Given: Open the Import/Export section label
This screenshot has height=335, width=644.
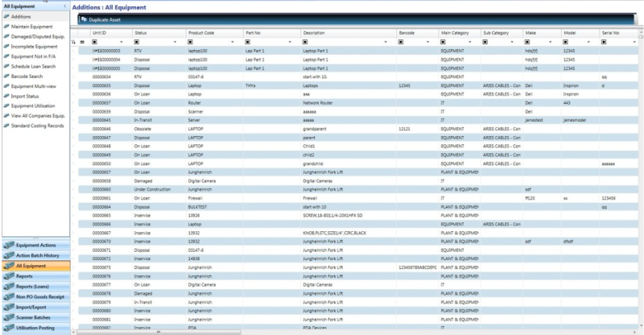Looking at the screenshot, I should pos(31,307).
